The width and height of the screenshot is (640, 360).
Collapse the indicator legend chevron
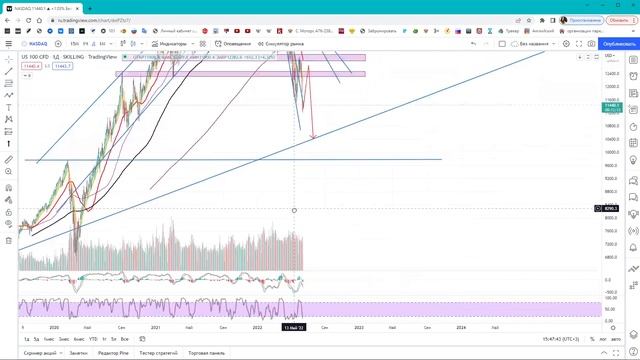pos(27,76)
